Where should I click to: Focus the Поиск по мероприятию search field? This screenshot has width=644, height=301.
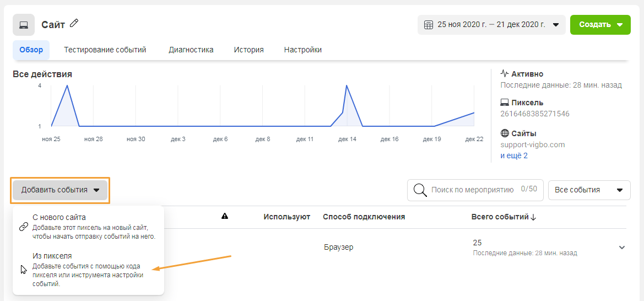coord(475,190)
